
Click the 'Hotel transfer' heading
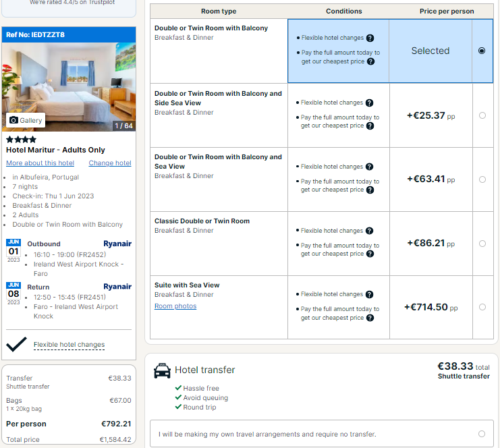204,370
